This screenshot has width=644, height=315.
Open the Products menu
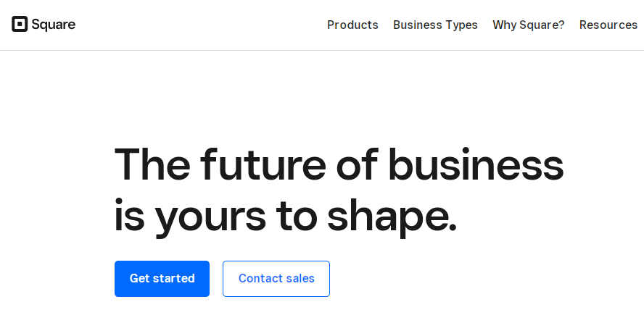pos(352,25)
